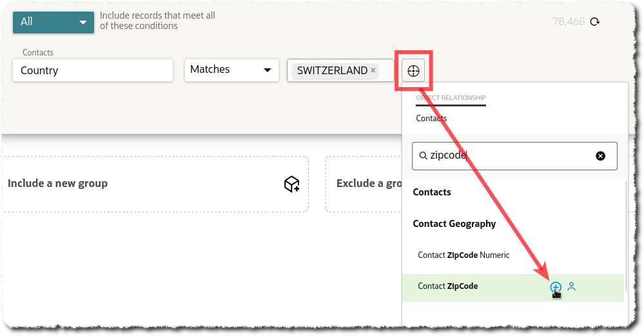Click the attribute picker crosshair icon
Screen dimensions: 644x336
click(413, 71)
